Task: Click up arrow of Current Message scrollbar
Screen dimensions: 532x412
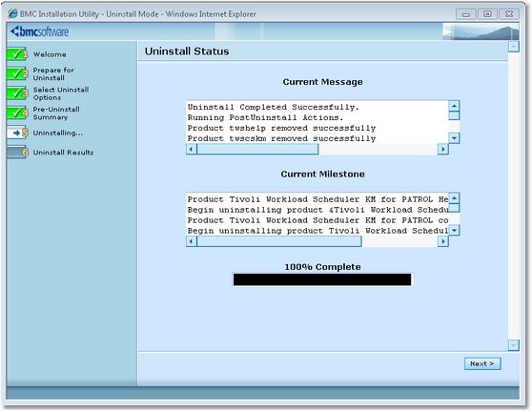Action: 454,106
